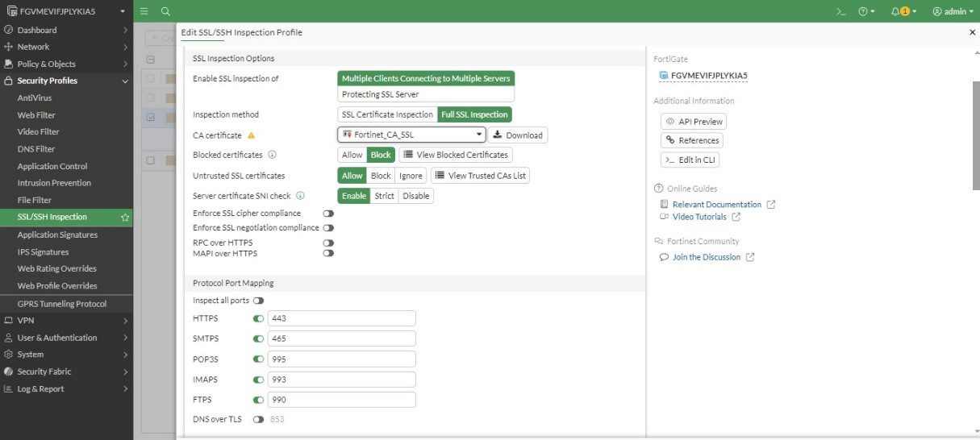Enable the DNS over TLS toggle
980x440 pixels.
tap(258, 419)
